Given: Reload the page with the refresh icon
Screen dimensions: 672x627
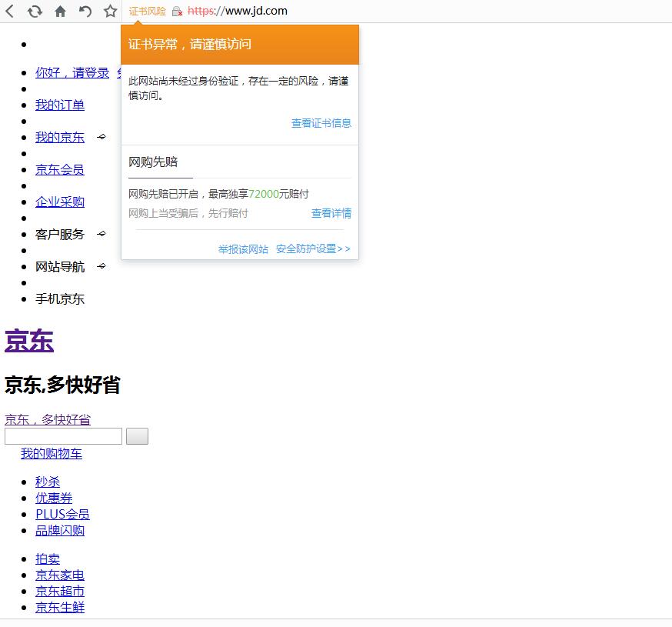Looking at the screenshot, I should coord(35,11).
